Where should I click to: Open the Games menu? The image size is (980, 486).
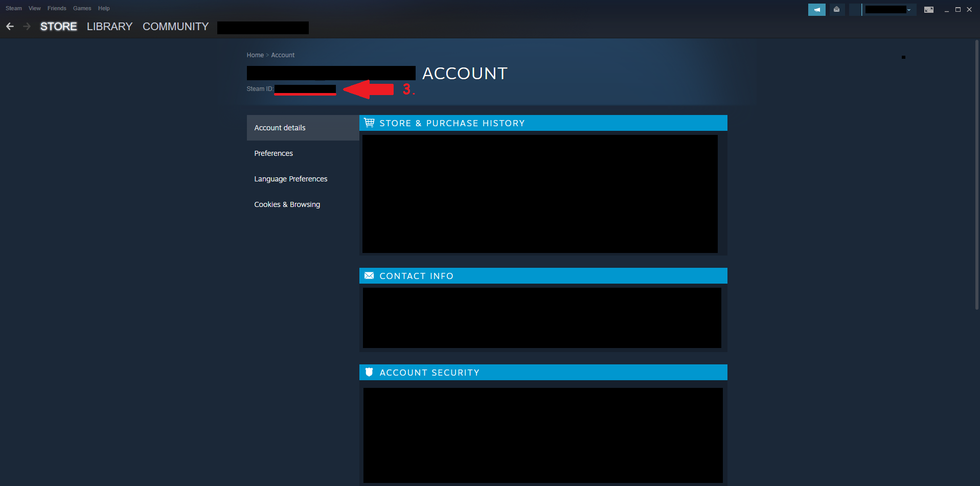82,8
